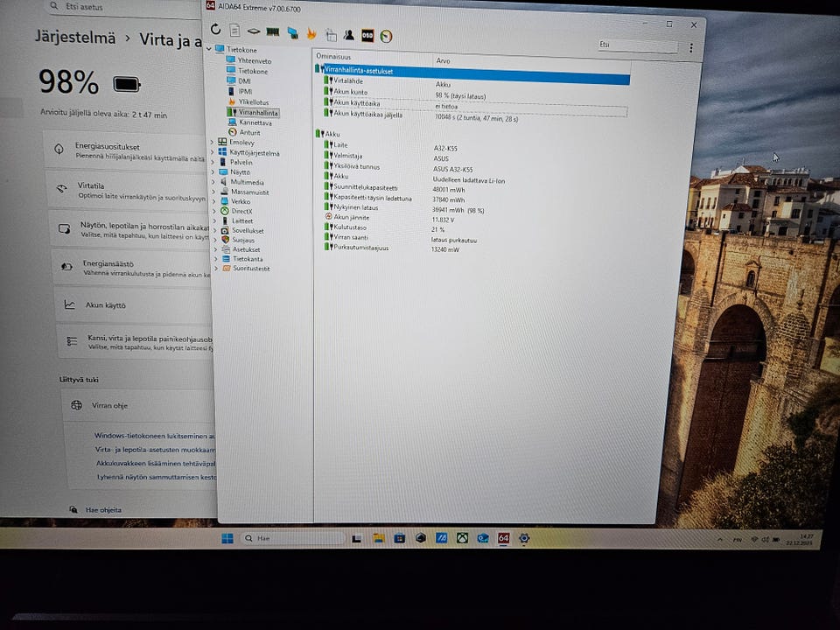Screen dimensions: 840x630
Task: Open the Virran ohje support section
Action: click(138, 405)
